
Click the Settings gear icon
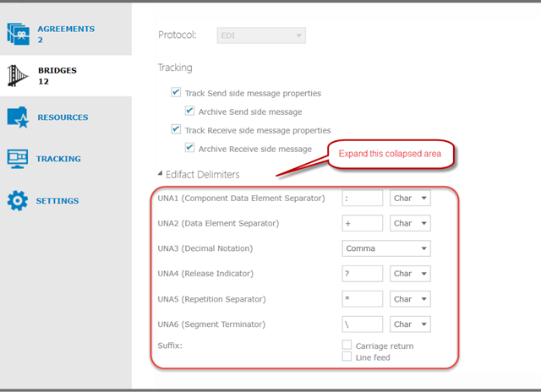point(19,201)
